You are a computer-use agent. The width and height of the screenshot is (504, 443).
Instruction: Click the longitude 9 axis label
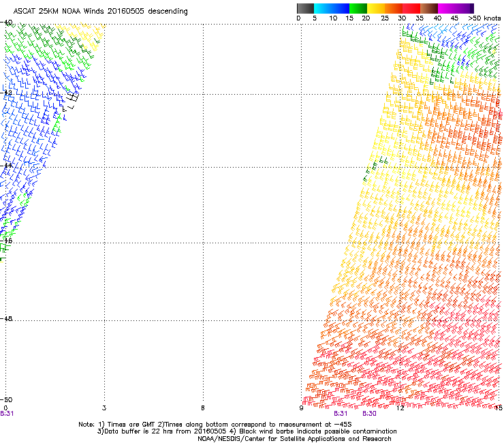(x=301, y=408)
